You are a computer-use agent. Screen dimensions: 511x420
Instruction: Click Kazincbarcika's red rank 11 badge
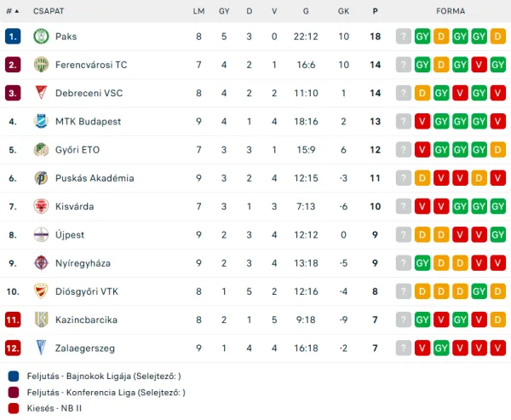point(12,320)
